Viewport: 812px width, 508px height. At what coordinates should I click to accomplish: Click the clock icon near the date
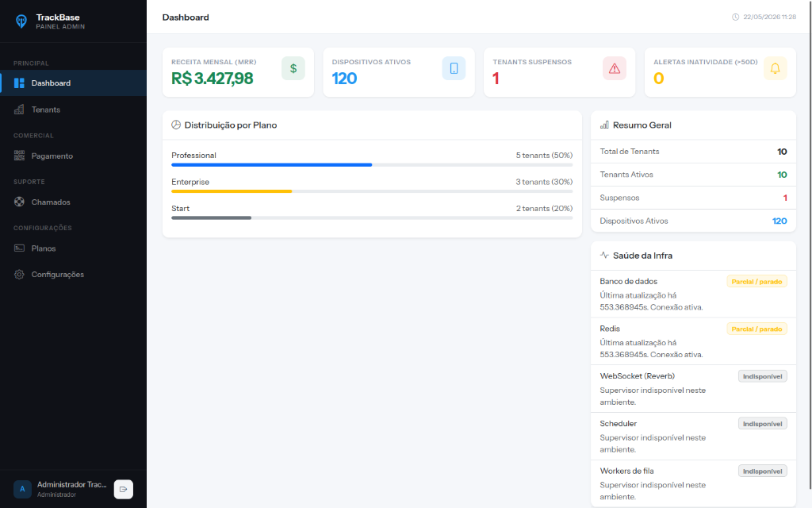pos(735,17)
